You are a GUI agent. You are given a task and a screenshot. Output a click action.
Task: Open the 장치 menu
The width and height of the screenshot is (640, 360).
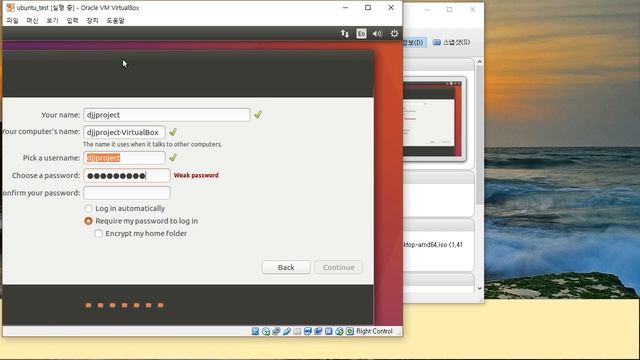click(92, 20)
